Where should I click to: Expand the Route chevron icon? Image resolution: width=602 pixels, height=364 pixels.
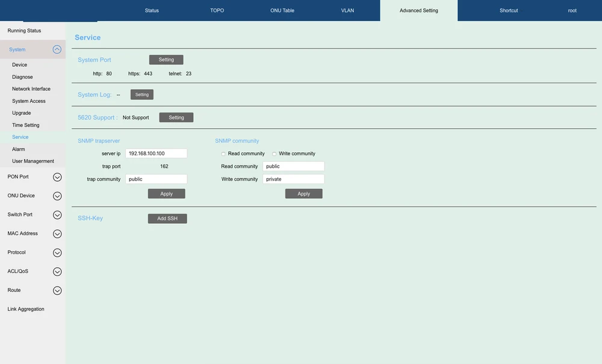point(57,291)
